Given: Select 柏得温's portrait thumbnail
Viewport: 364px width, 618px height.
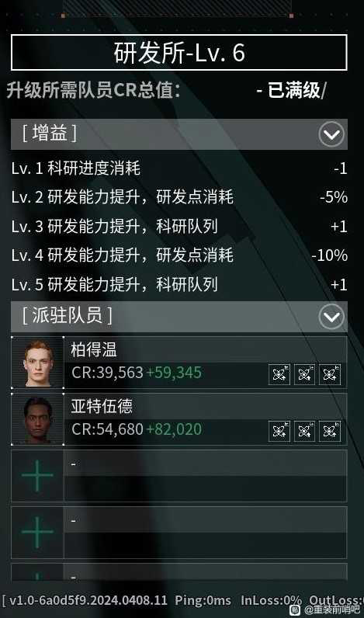Looking at the screenshot, I should (37, 363).
